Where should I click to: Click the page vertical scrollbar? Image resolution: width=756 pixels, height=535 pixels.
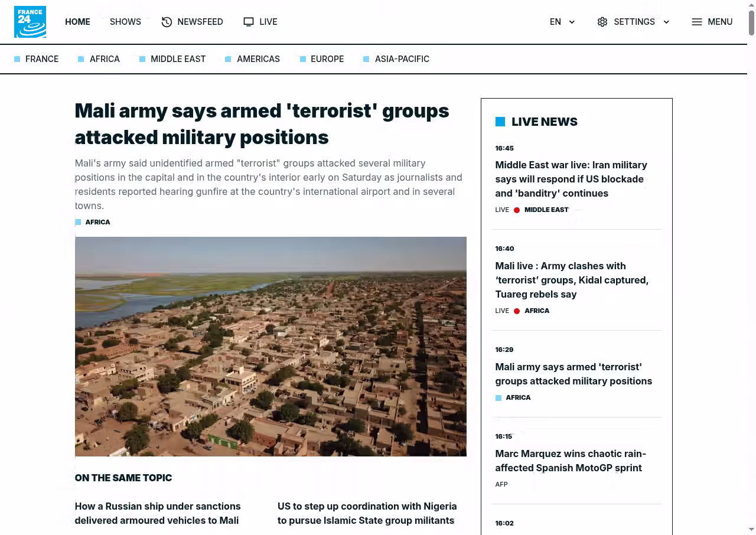[x=751, y=24]
